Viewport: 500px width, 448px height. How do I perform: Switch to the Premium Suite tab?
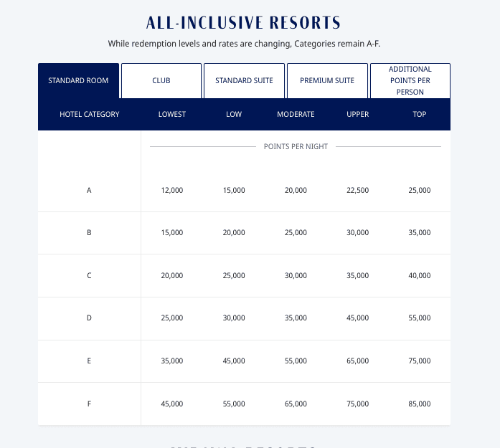click(x=327, y=81)
